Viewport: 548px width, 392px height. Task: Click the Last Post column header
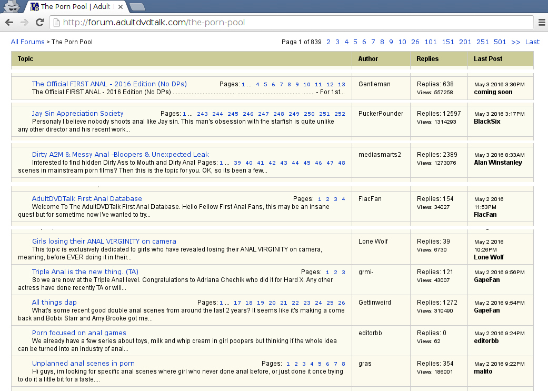[488, 59]
